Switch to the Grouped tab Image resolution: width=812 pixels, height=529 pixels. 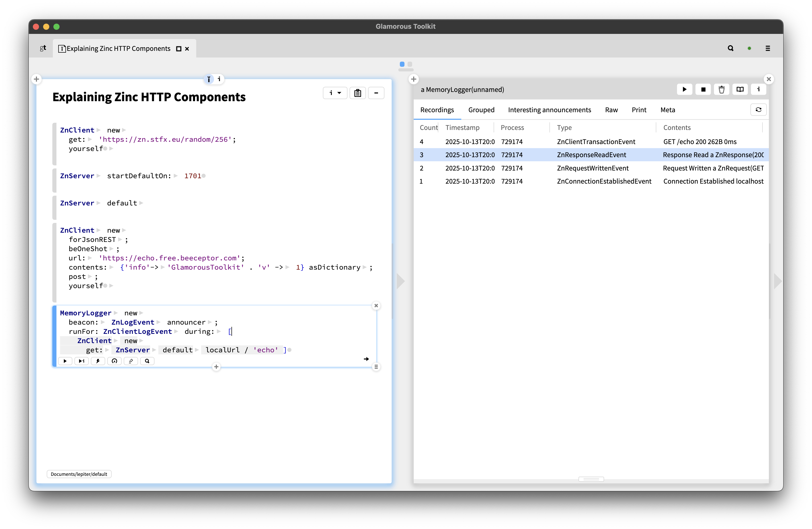[x=481, y=110]
